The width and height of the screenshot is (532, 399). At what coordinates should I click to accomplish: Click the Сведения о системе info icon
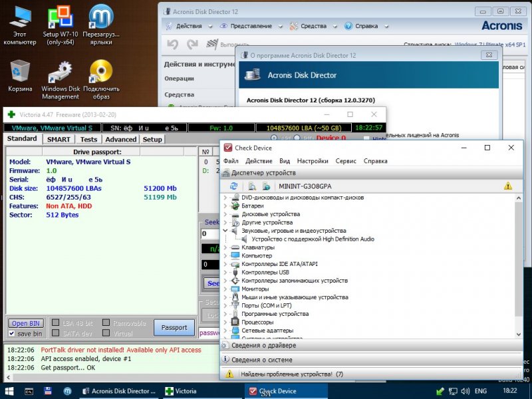click(x=225, y=359)
